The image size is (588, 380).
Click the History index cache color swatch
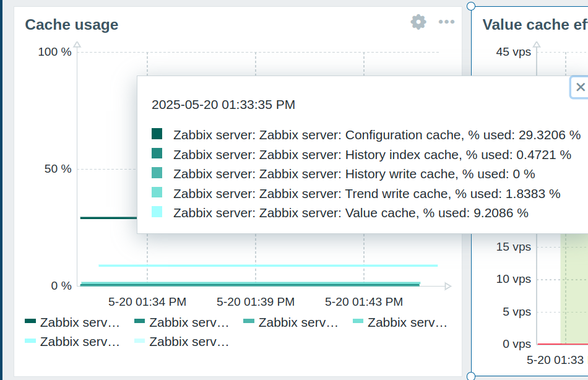tap(157, 153)
